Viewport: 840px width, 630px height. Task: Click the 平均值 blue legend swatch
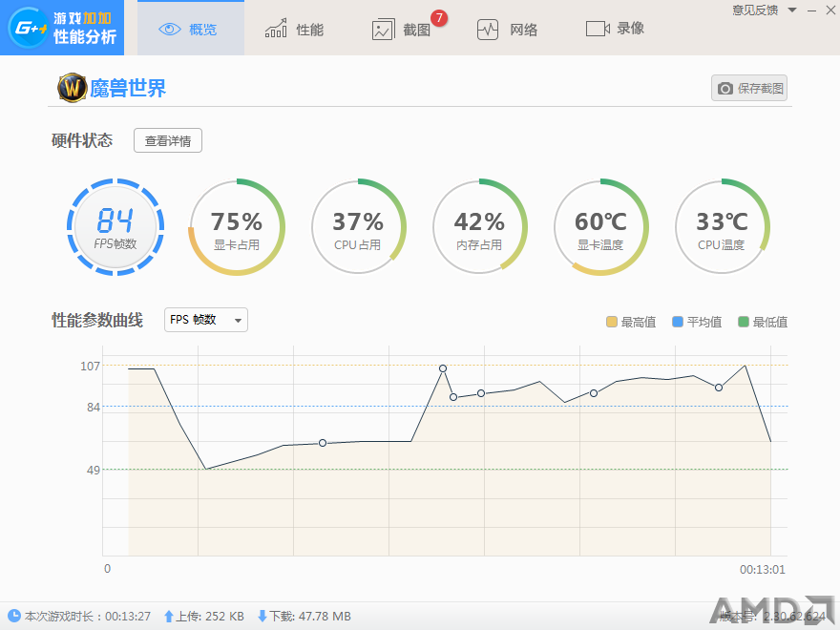pyautogui.click(x=677, y=322)
